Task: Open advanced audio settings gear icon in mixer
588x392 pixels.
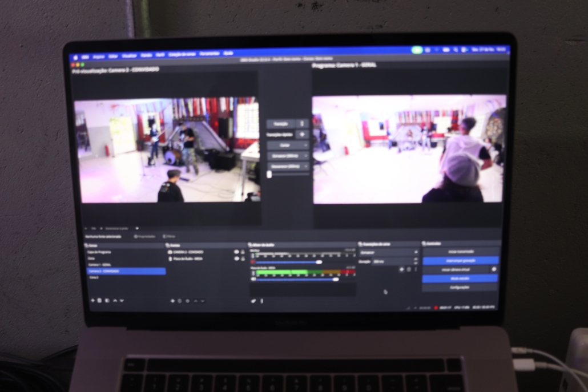Action: (253, 301)
